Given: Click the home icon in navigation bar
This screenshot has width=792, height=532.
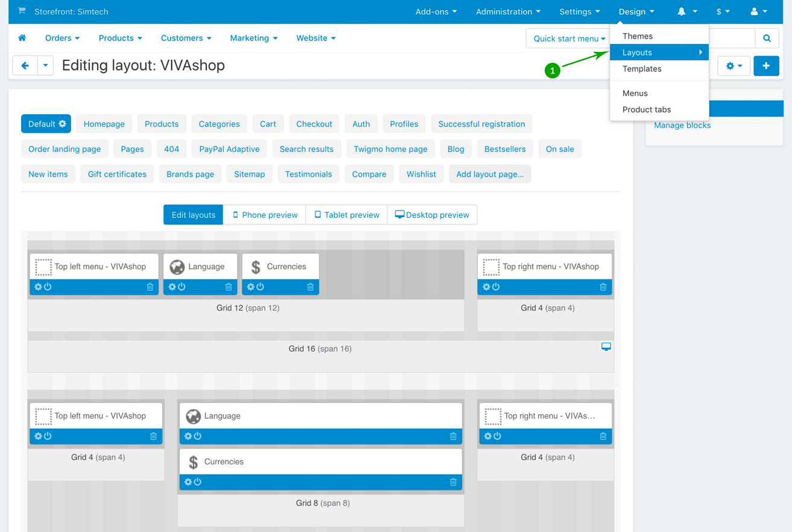Looking at the screenshot, I should 22,38.
